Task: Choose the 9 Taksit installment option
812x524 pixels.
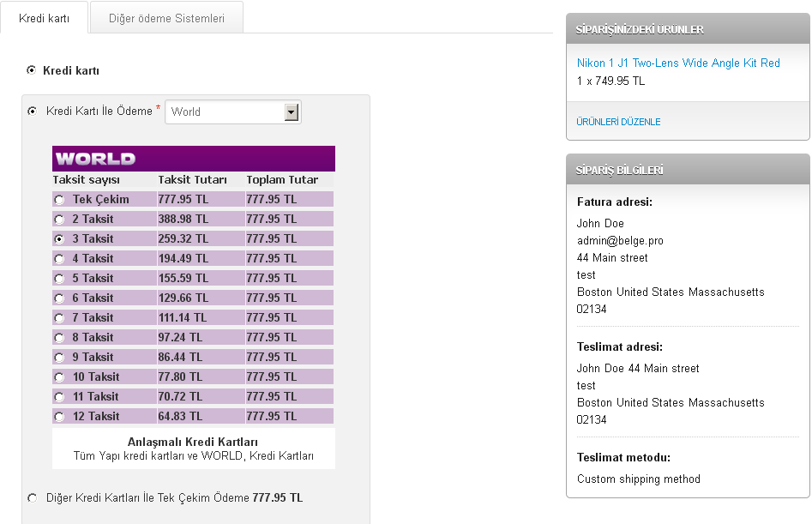Action: coord(59,358)
